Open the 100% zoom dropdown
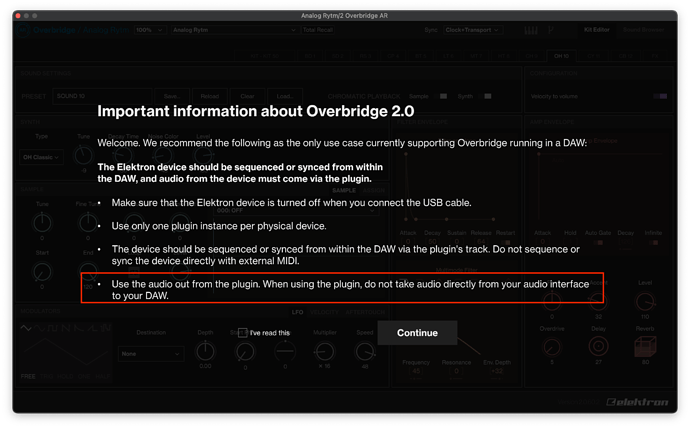 point(146,31)
